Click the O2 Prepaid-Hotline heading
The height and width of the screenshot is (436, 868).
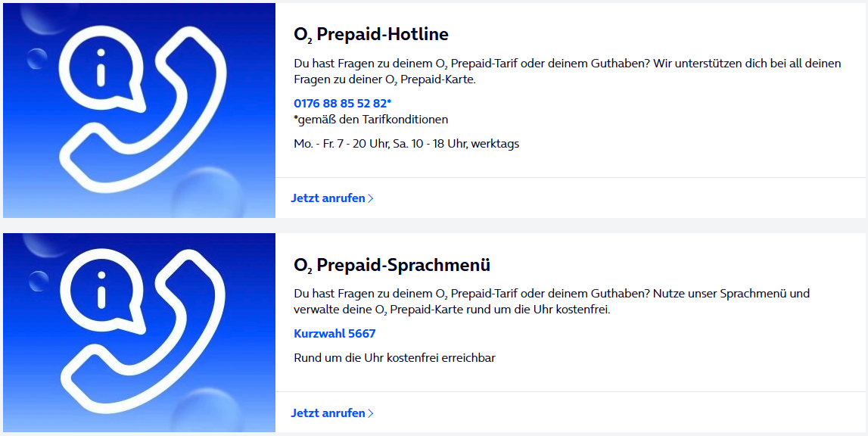click(371, 35)
